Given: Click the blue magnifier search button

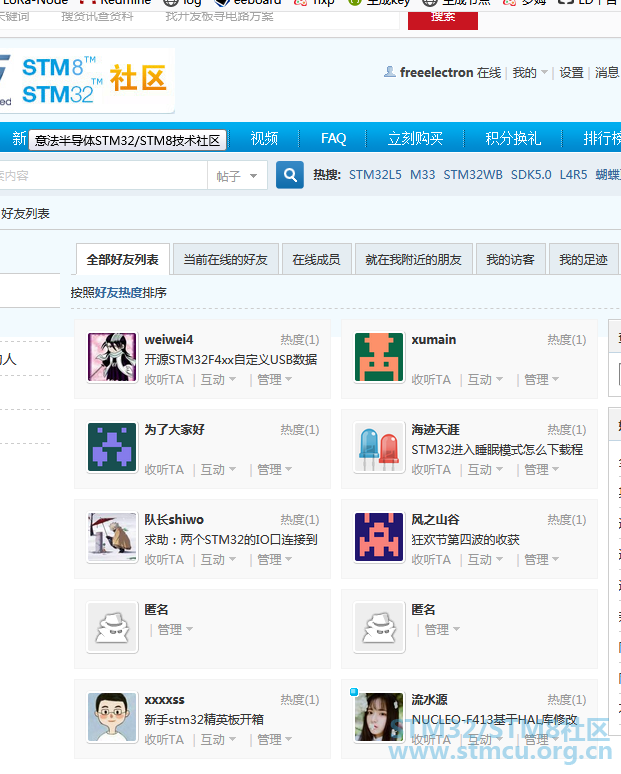Looking at the screenshot, I should tap(290, 175).
